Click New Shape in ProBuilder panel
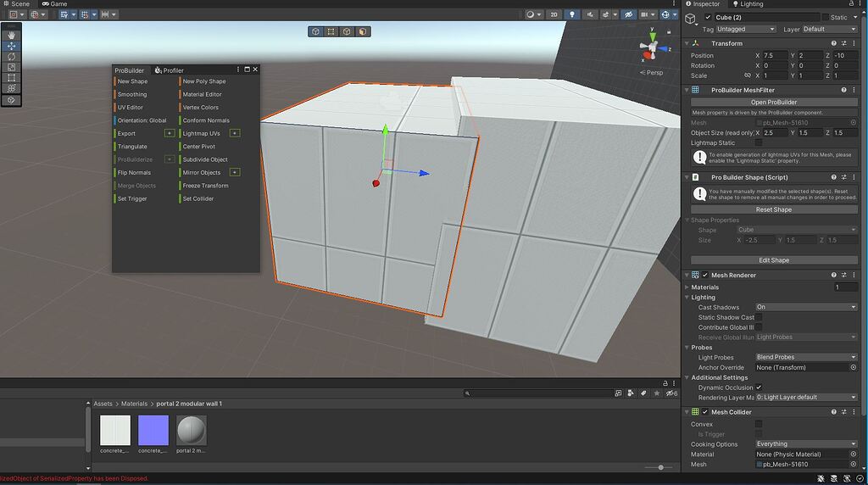Image resolution: width=868 pixels, height=485 pixels. tap(132, 81)
